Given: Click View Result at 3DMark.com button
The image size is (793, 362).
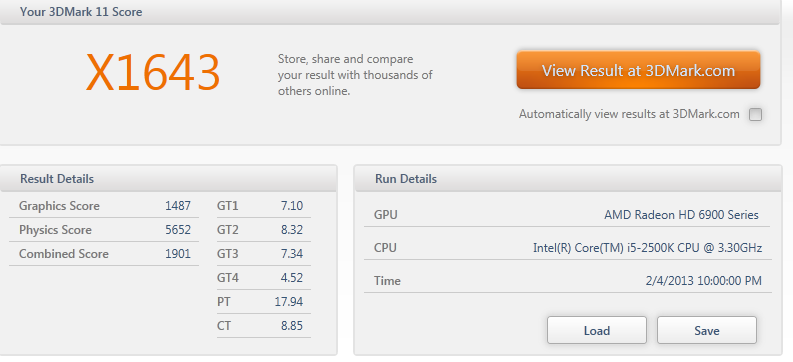Looking at the screenshot, I should tap(638, 70).
